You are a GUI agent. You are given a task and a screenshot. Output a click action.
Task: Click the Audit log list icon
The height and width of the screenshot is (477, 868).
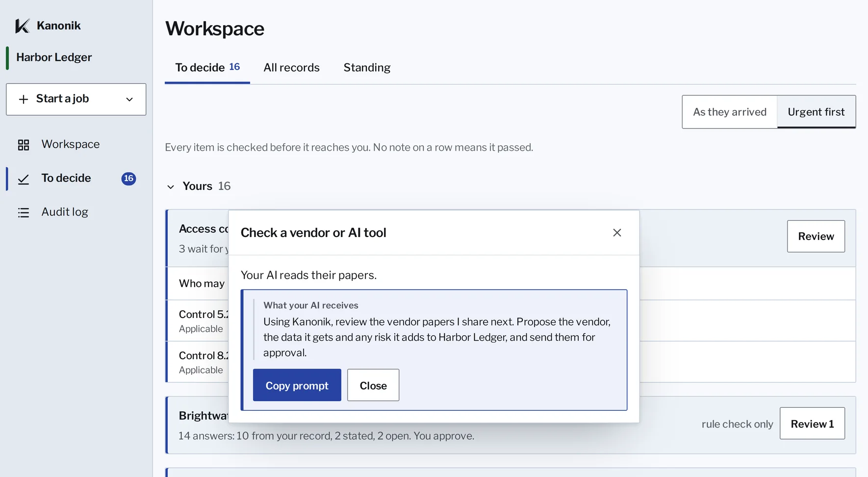coord(24,212)
